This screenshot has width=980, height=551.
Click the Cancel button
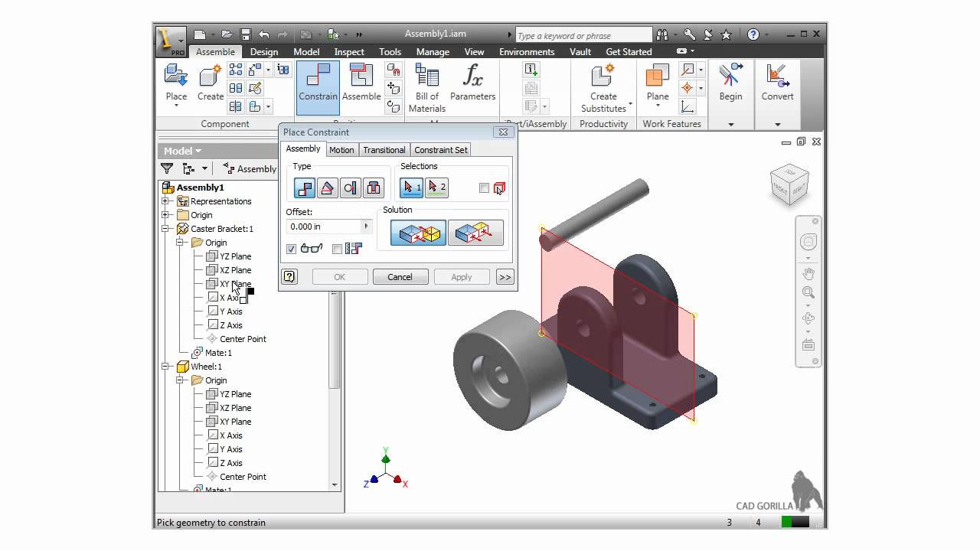click(400, 277)
